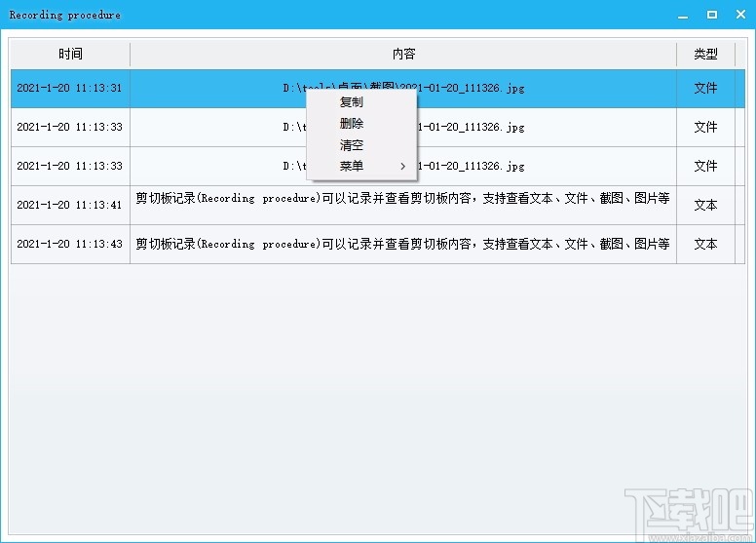Choose 清空 from the context menu
The width and height of the screenshot is (756, 543).
click(x=352, y=145)
